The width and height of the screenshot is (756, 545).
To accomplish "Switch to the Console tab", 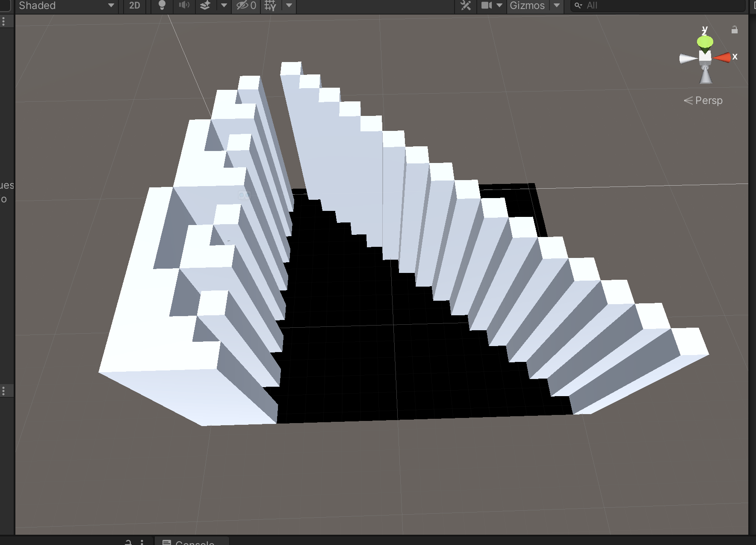I will tap(192, 542).
